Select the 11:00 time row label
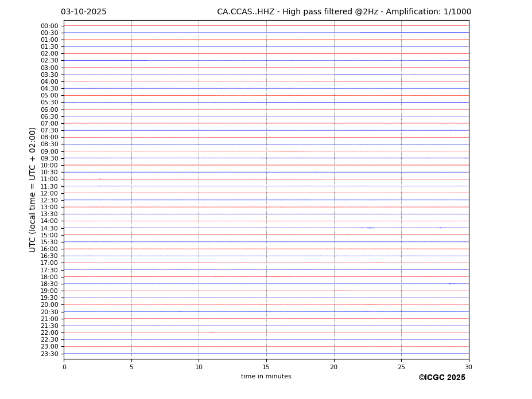The image size is (532, 399). click(49, 179)
